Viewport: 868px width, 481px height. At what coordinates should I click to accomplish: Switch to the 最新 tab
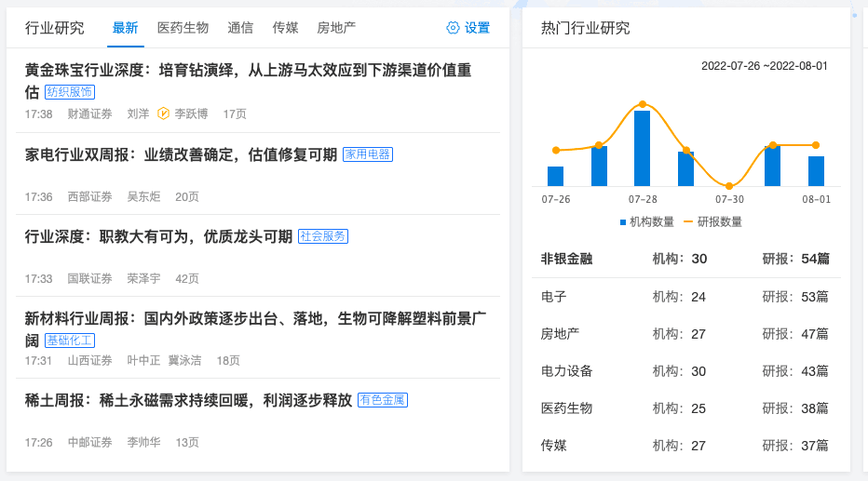click(x=125, y=28)
